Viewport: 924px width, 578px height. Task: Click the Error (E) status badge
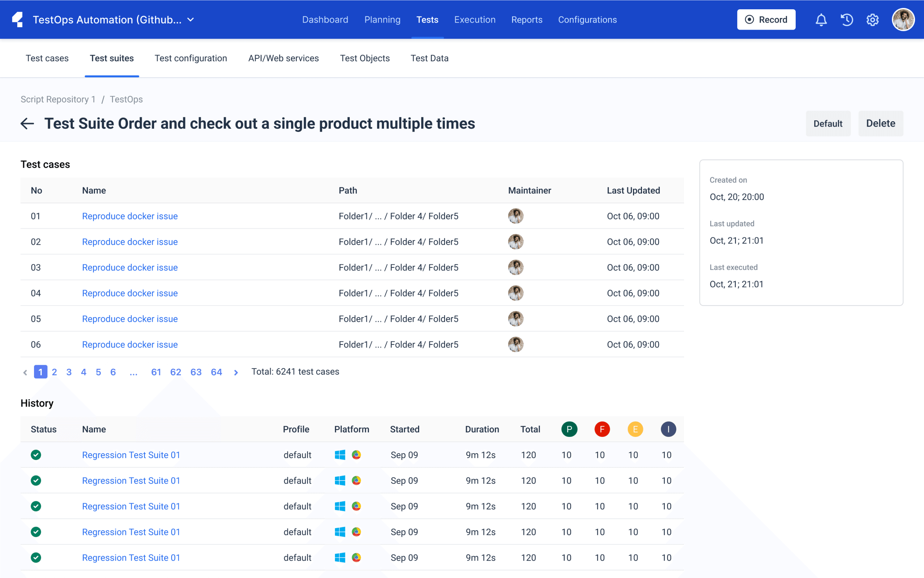coord(635,429)
